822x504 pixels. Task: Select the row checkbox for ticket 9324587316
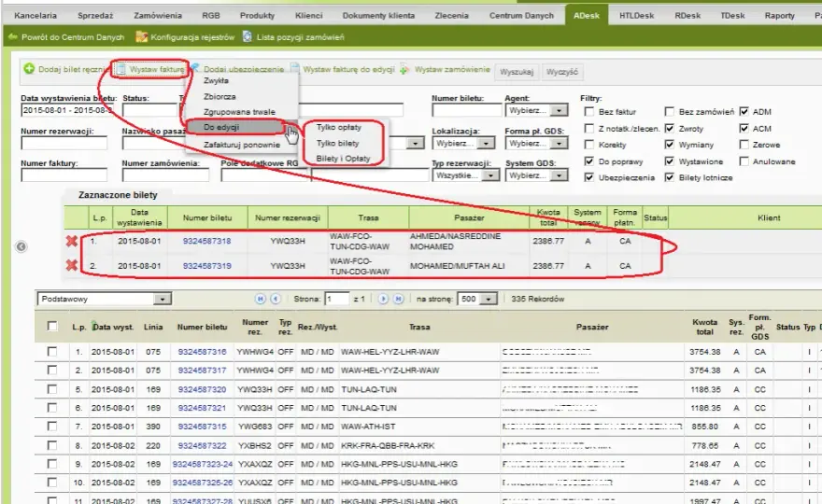52,352
